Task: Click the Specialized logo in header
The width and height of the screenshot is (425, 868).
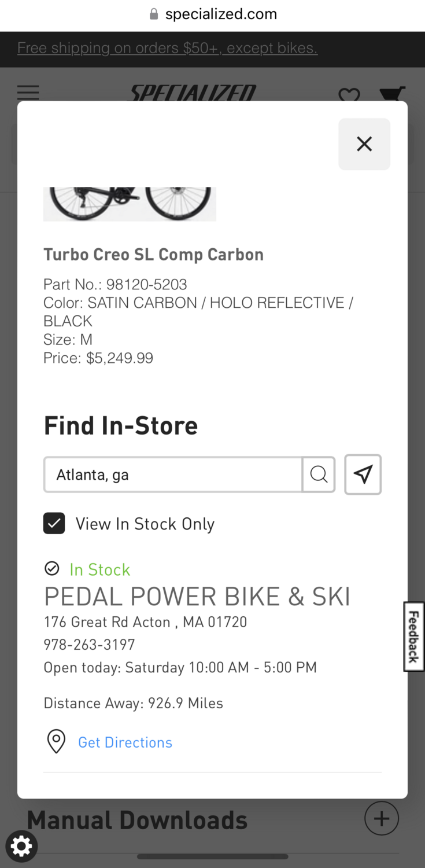Action: [x=192, y=93]
